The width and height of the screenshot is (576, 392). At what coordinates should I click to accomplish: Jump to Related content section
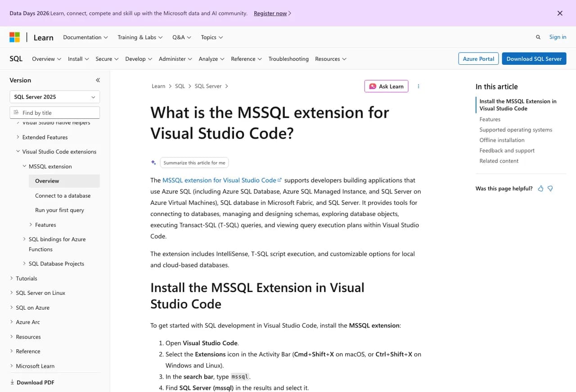(x=499, y=161)
